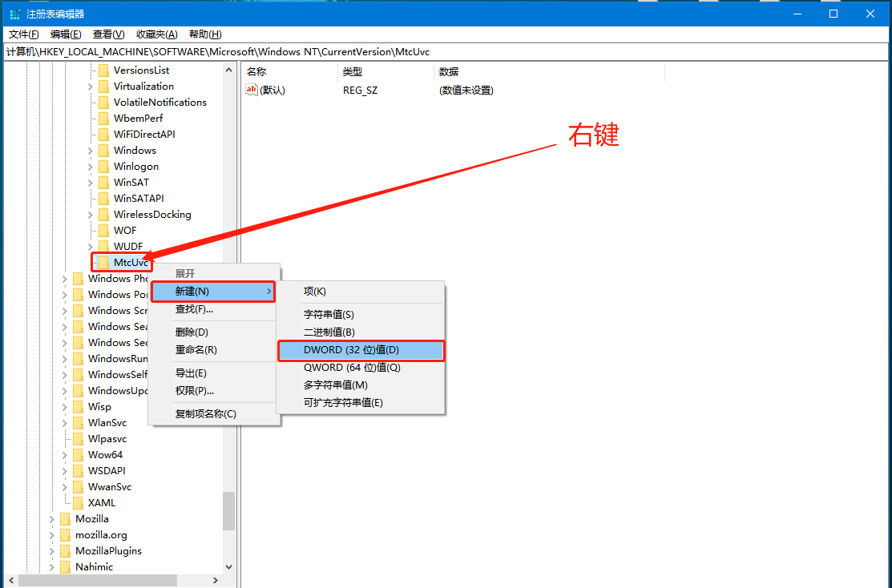Expand the Virtualization tree node
The height and width of the screenshot is (588, 892).
[x=91, y=87]
